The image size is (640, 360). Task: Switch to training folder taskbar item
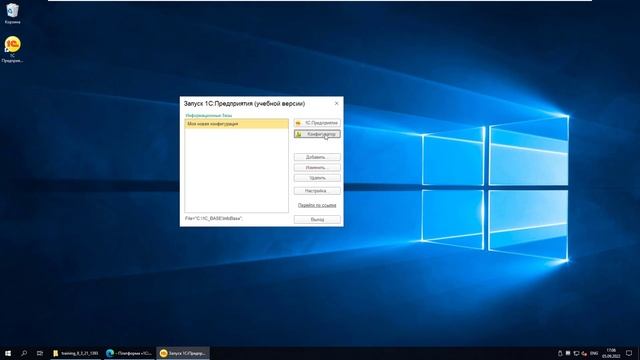pos(76,353)
